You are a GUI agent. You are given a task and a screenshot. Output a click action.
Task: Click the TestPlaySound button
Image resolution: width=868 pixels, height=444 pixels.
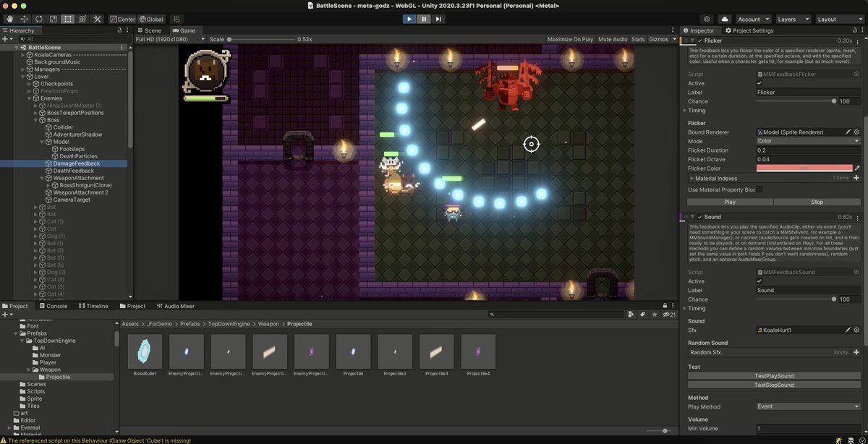click(x=774, y=376)
